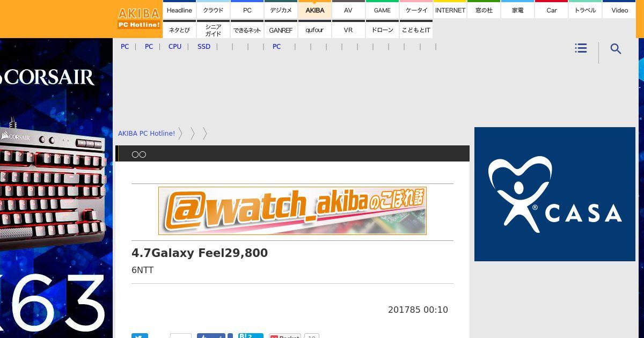
Task: Select the 201785 00:10 date stamp
Action: point(418,310)
